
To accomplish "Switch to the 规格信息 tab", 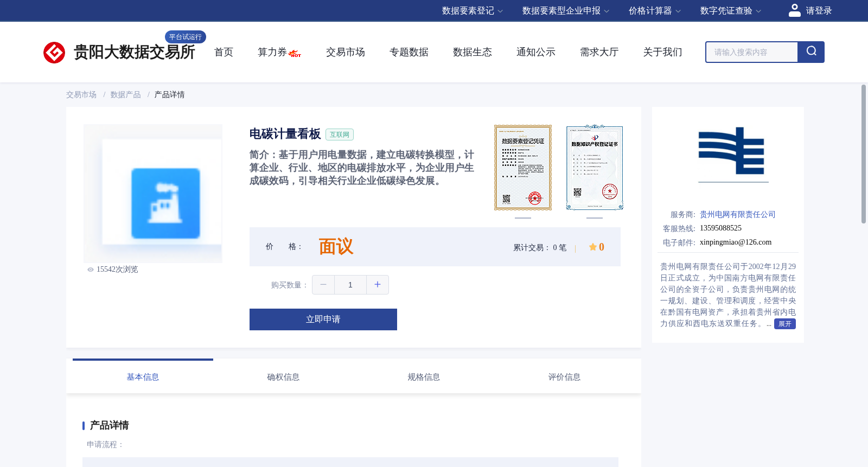I will [424, 377].
